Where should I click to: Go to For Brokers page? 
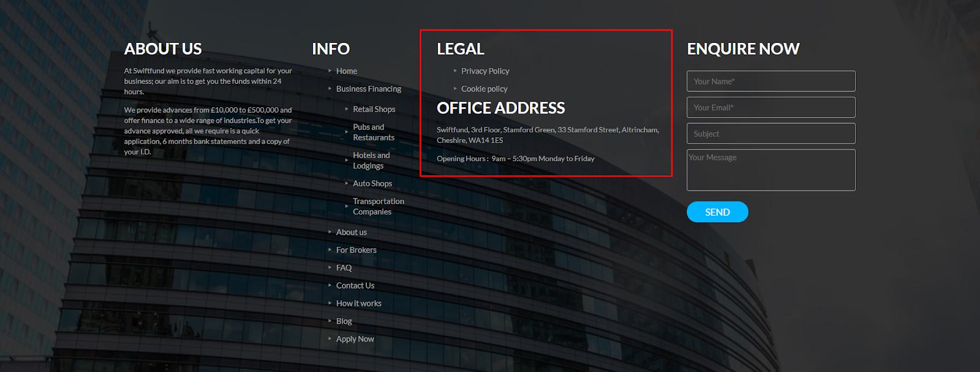click(x=356, y=250)
